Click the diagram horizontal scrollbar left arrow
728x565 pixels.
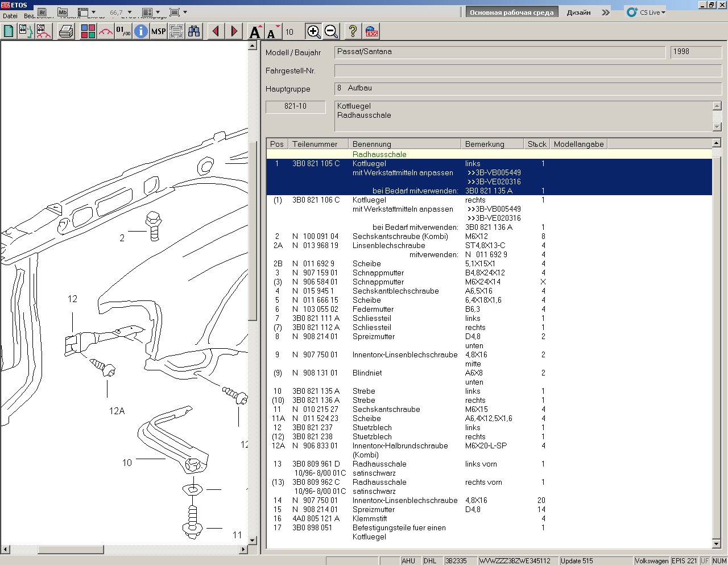6,550
